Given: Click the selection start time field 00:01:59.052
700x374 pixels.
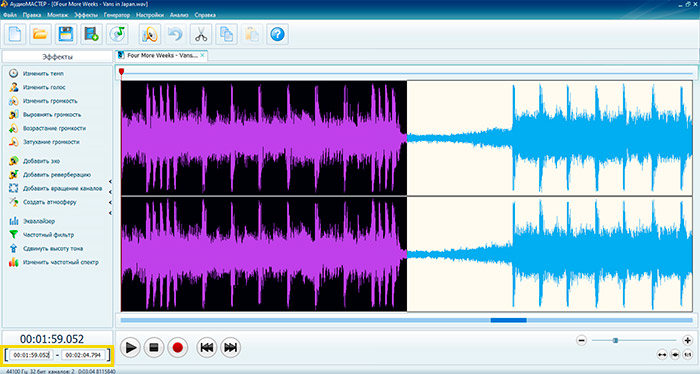Looking at the screenshot, I should [x=31, y=355].
